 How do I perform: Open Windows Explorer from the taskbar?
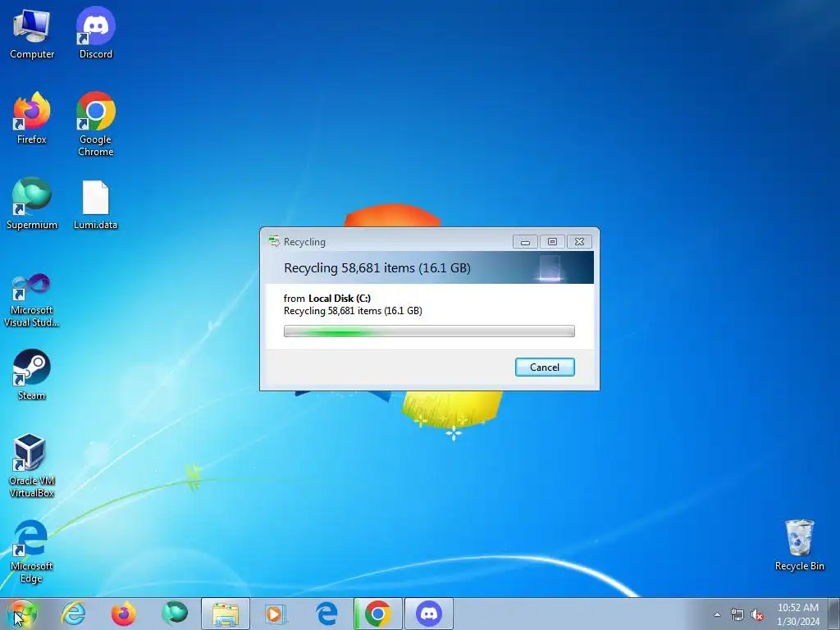pyautogui.click(x=226, y=614)
